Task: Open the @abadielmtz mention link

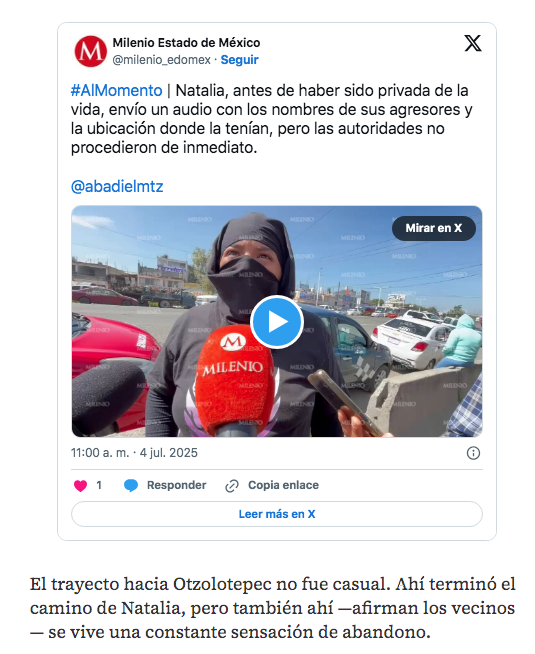Action: coord(117,186)
